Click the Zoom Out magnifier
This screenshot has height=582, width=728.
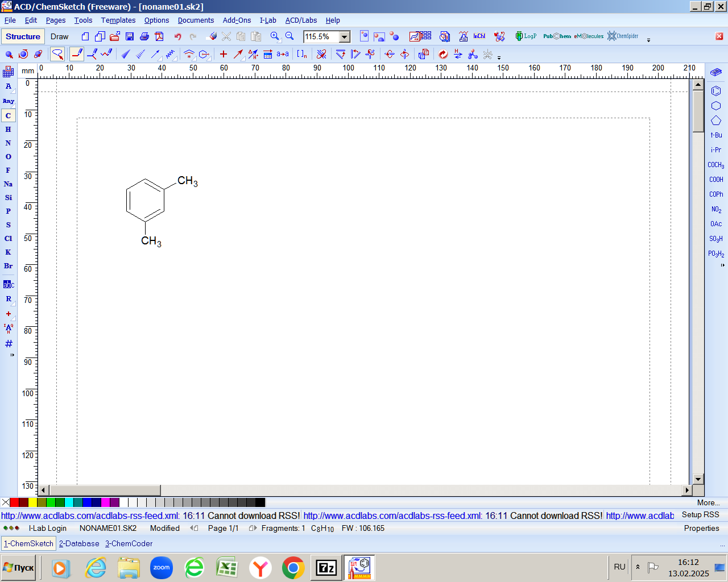pyautogui.click(x=289, y=36)
